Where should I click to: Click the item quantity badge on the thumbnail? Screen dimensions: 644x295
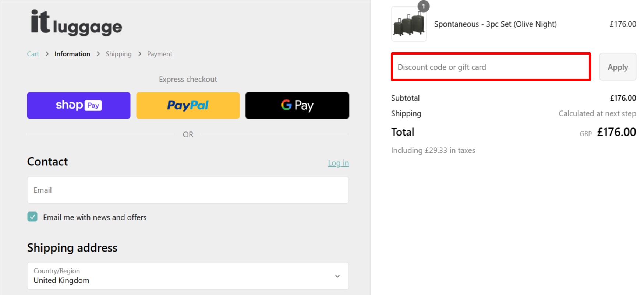coord(423,6)
